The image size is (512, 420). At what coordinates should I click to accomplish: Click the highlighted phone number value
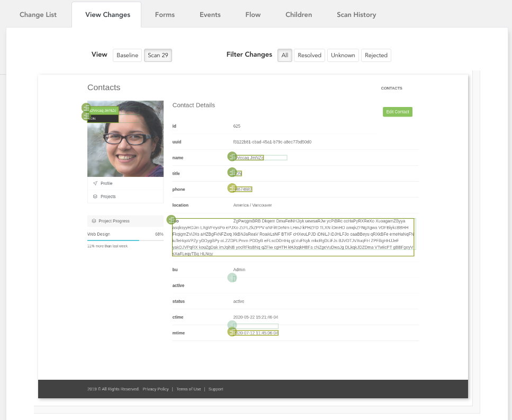click(x=244, y=190)
